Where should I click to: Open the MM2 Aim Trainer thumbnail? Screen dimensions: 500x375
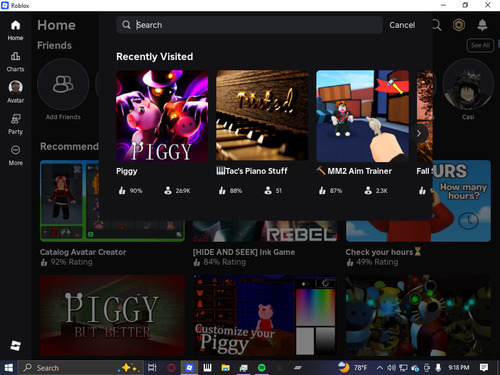tap(362, 116)
